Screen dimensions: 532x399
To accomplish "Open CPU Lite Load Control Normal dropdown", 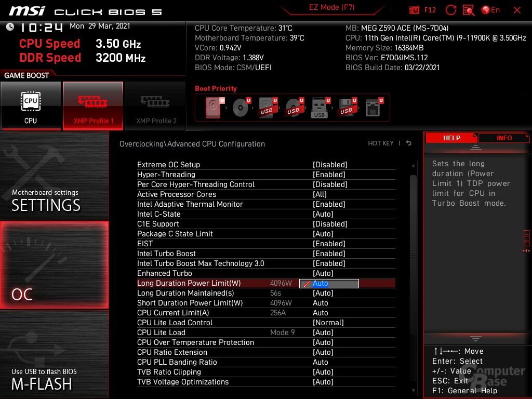I will point(328,323).
